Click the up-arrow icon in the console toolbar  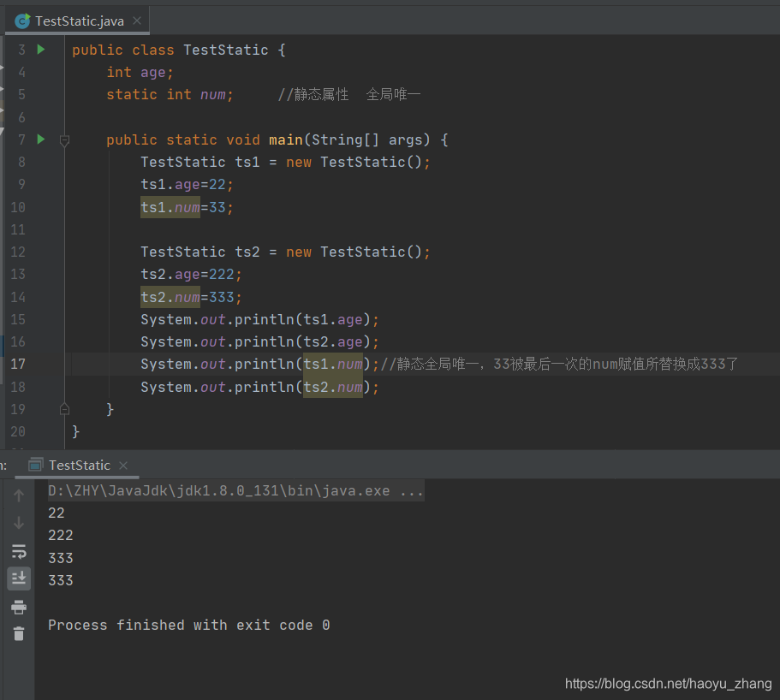point(19,495)
